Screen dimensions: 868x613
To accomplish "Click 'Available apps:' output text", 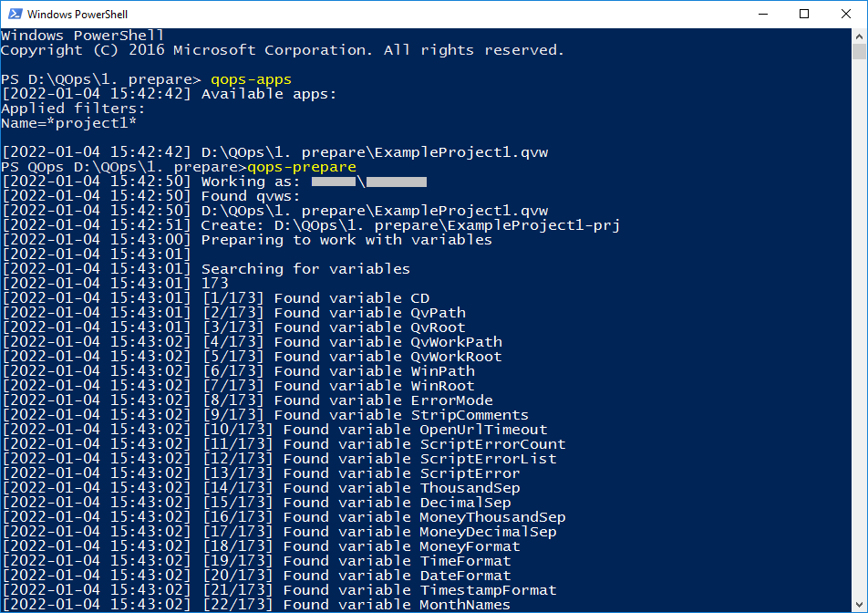I will click(x=268, y=94).
